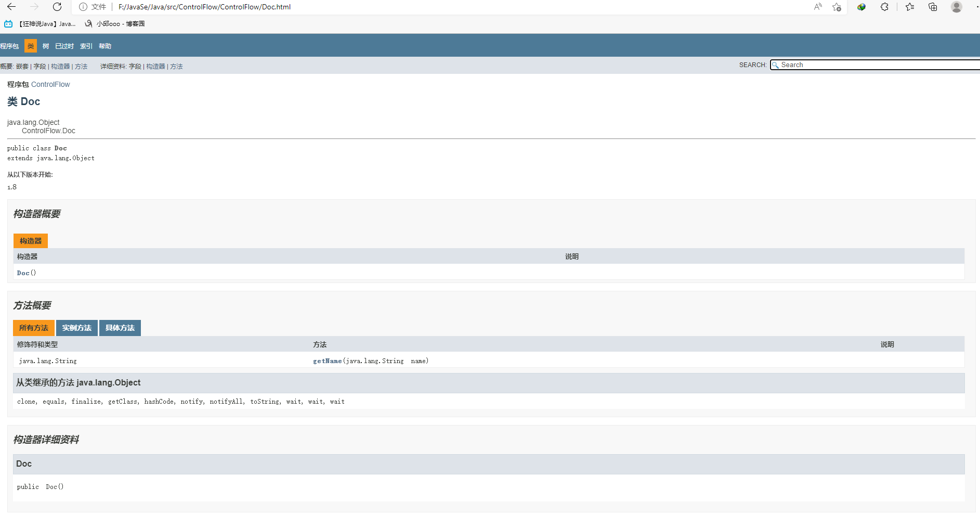Image resolution: width=980 pixels, height=515 pixels.
Task: Click the 类 Doc page title
Action: (x=23, y=101)
